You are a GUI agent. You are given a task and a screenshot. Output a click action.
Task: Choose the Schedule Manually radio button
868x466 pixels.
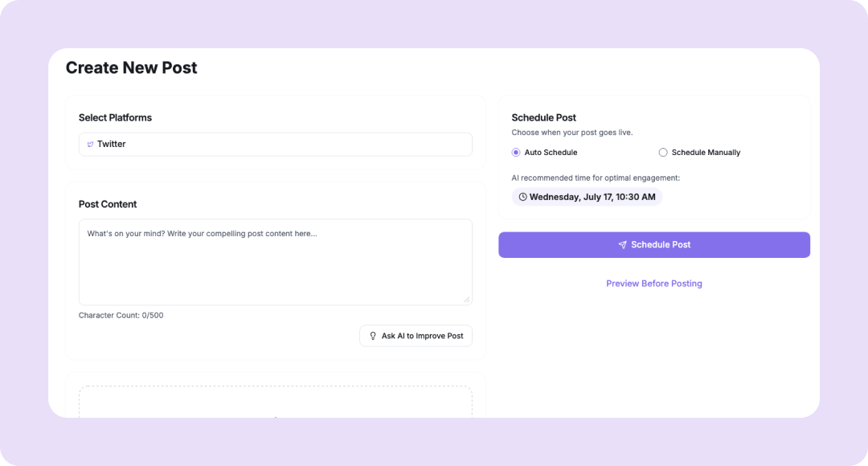pyautogui.click(x=663, y=153)
